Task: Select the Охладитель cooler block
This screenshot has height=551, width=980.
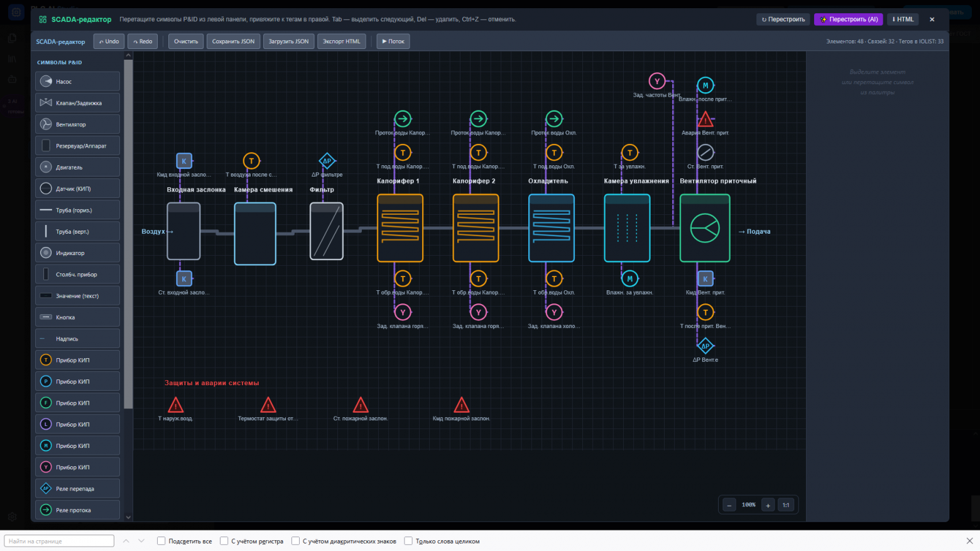Action: click(552, 228)
